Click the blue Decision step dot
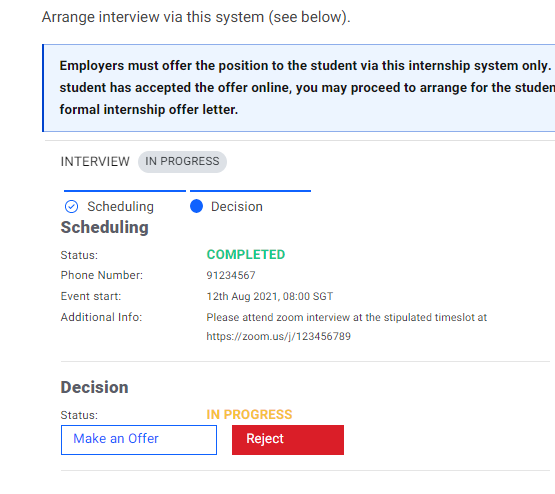 (196, 206)
